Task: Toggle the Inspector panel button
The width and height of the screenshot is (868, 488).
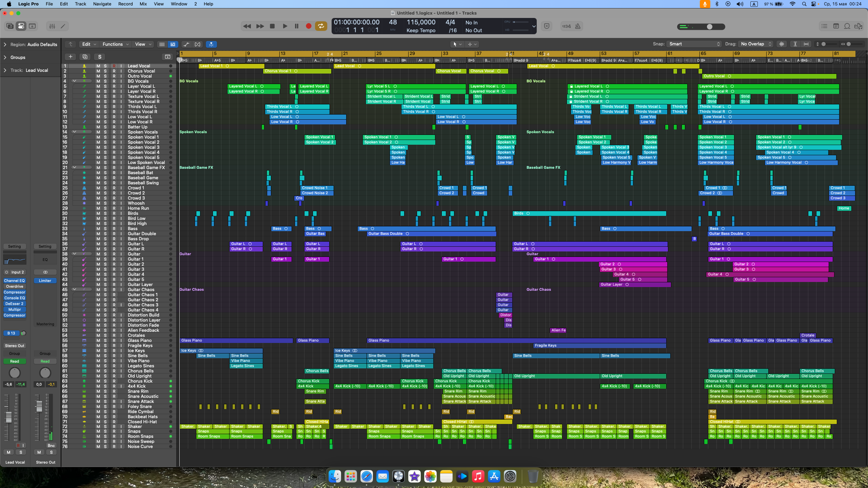Action: [21, 26]
